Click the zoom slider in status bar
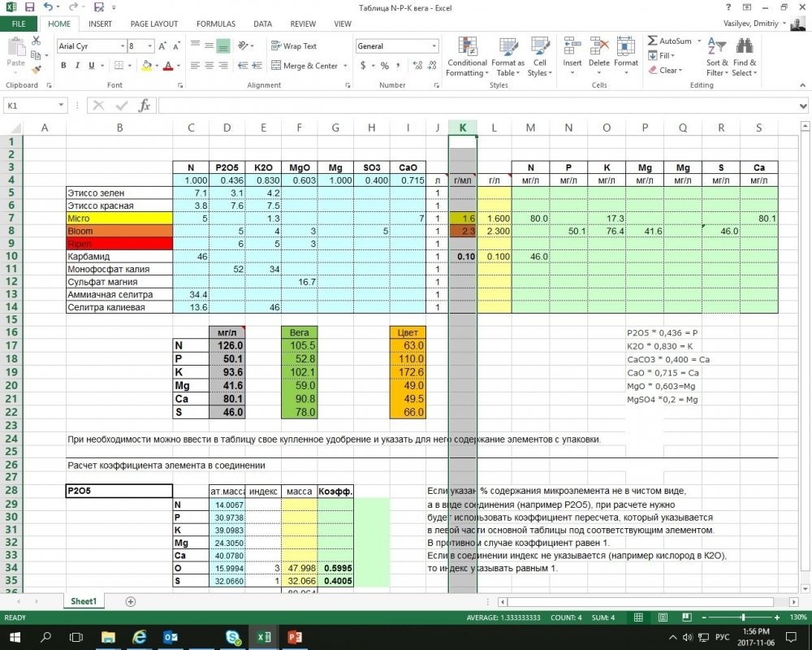 (743, 617)
